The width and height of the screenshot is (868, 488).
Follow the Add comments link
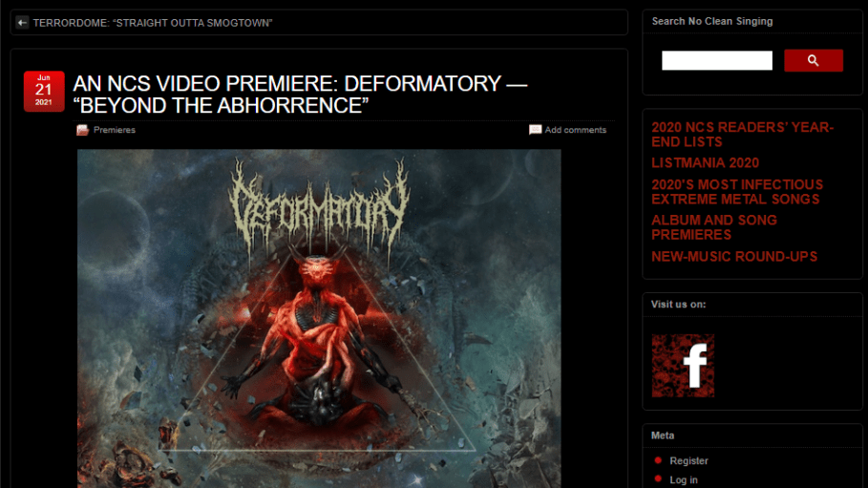pyautogui.click(x=575, y=130)
